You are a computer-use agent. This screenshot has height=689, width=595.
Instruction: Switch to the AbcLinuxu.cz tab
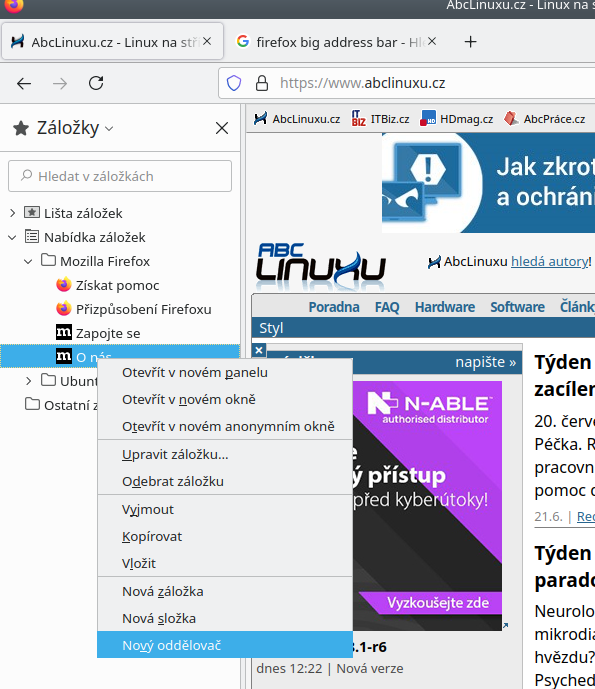coord(112,42)
